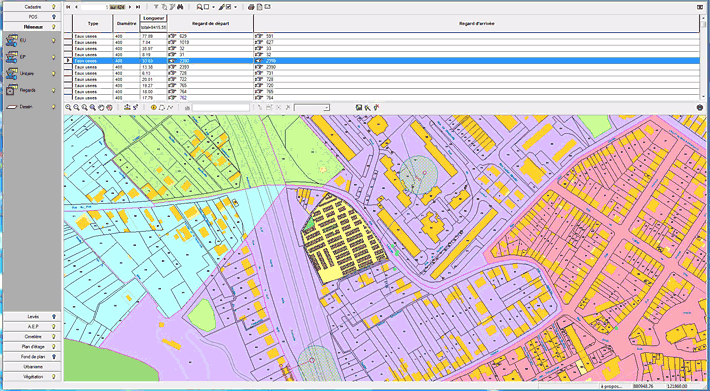The height and width of the screenshot is (391, 710).
Task: Toggle the POS light bulb visibility
Action: 54,17
